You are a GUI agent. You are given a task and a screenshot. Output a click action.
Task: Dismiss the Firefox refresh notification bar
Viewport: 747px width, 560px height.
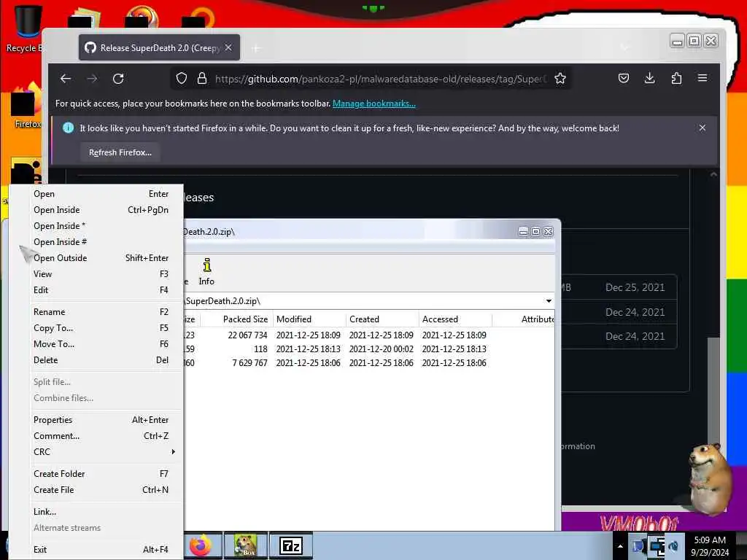[703, 128]
